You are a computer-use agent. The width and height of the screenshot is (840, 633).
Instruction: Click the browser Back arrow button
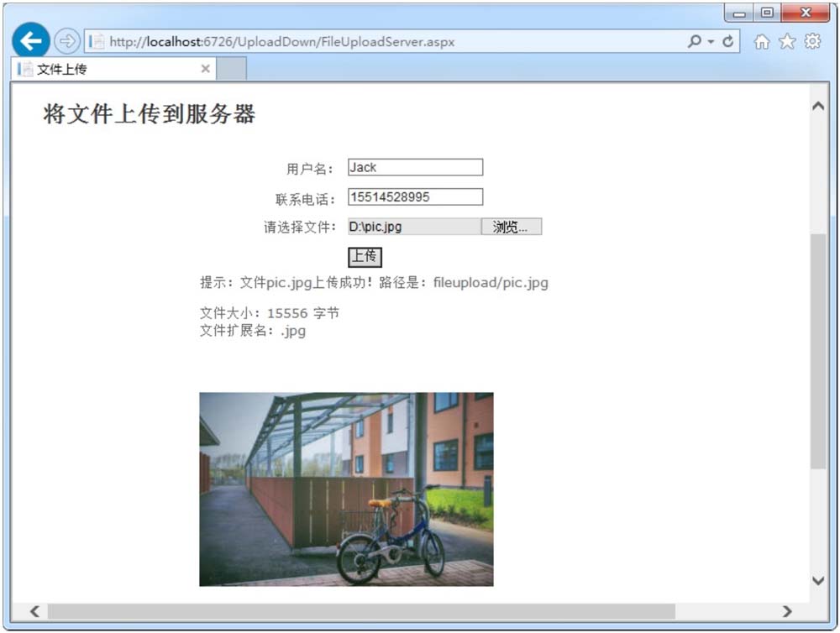[x=30, y=40]
